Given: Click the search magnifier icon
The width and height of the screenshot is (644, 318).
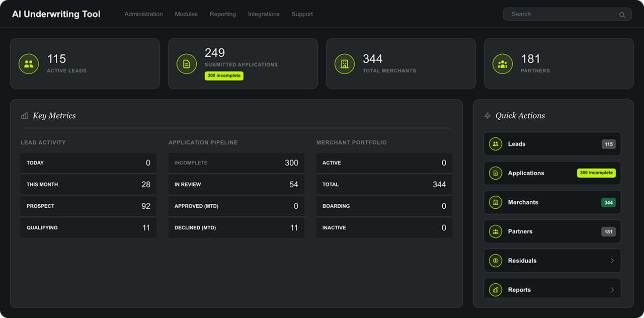Looking at the screenshot, I should click(622, 15).
